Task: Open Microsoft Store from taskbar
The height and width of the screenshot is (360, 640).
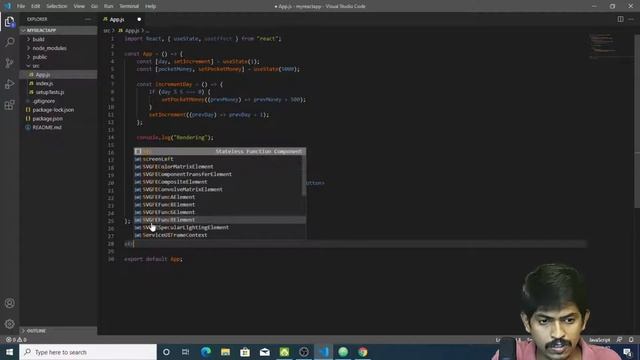Action: point(245,352)
